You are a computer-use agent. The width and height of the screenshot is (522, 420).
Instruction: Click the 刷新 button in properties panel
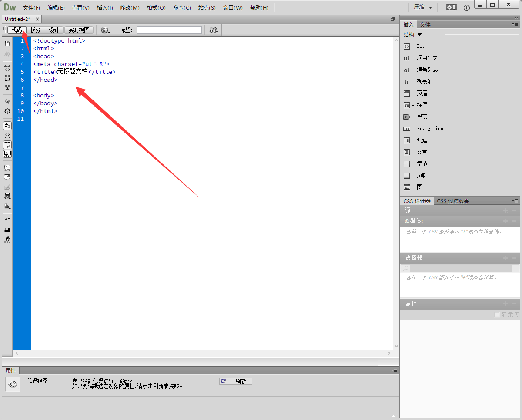(235, 381)
